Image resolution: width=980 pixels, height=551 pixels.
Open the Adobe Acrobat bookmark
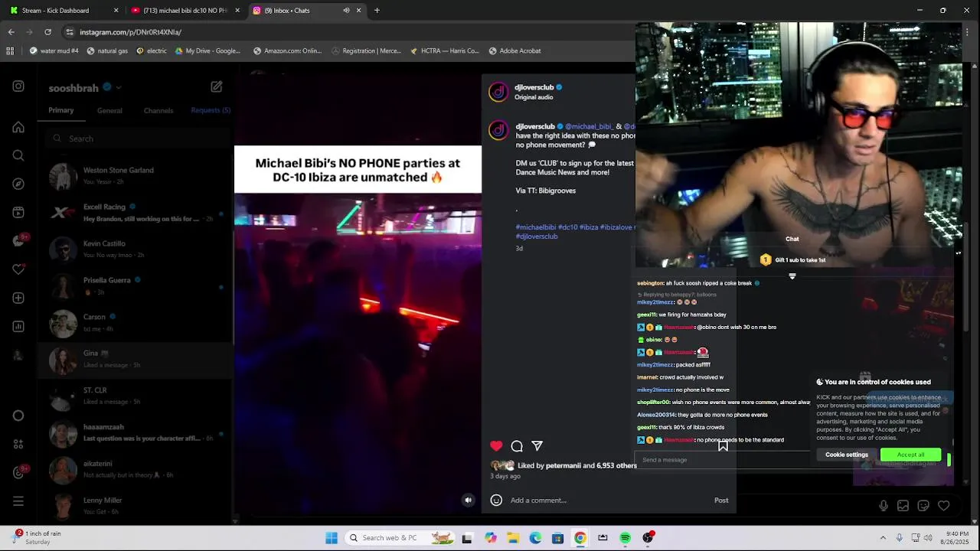coord(514,51)
